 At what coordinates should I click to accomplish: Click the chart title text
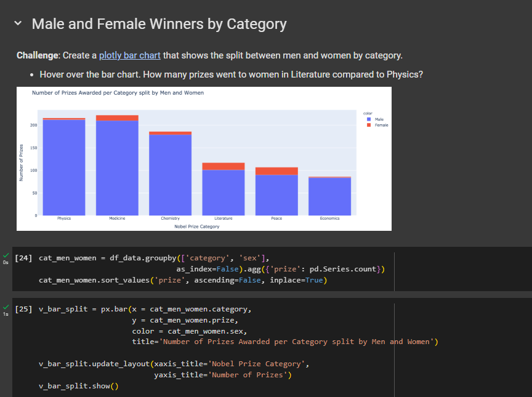pyautogui.click(x=118, y=92)
